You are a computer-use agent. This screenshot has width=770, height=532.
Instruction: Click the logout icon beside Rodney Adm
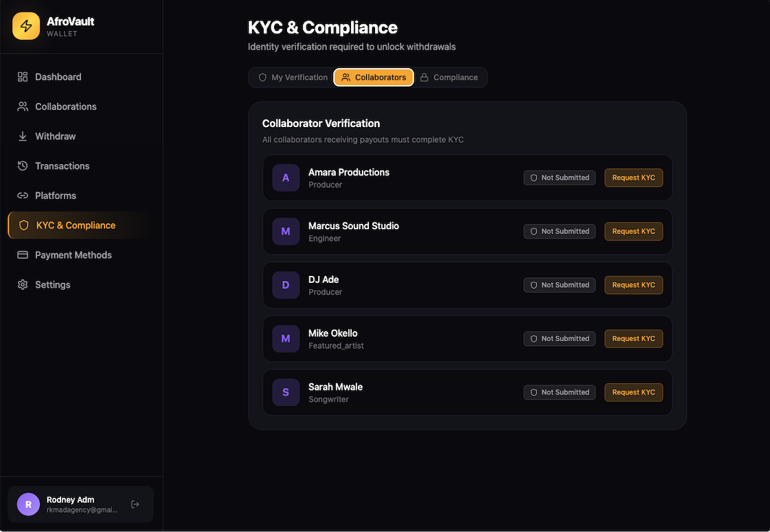tap(135, 505)
